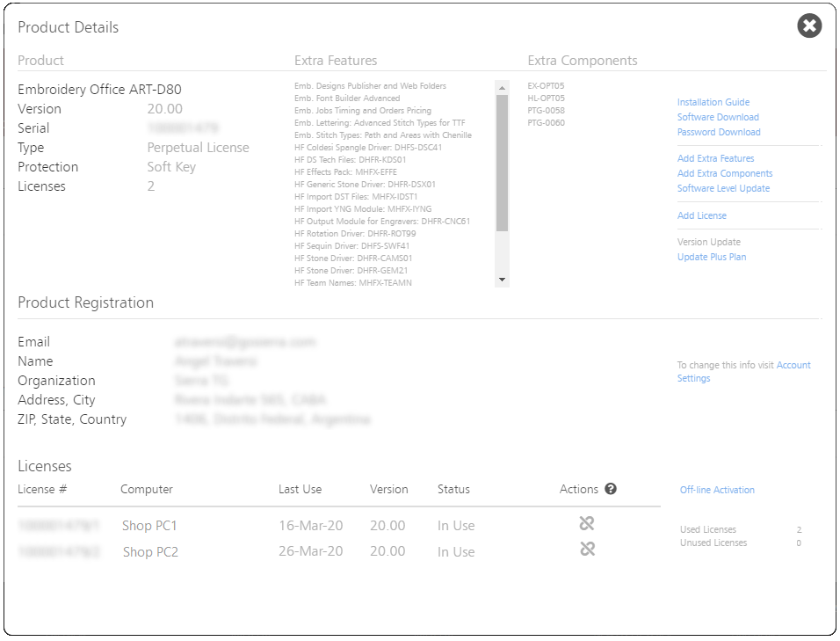The height and width of the screenshot is (641, 840).
Task: Click the Soft Key protection value
Action: pos(171,167)
